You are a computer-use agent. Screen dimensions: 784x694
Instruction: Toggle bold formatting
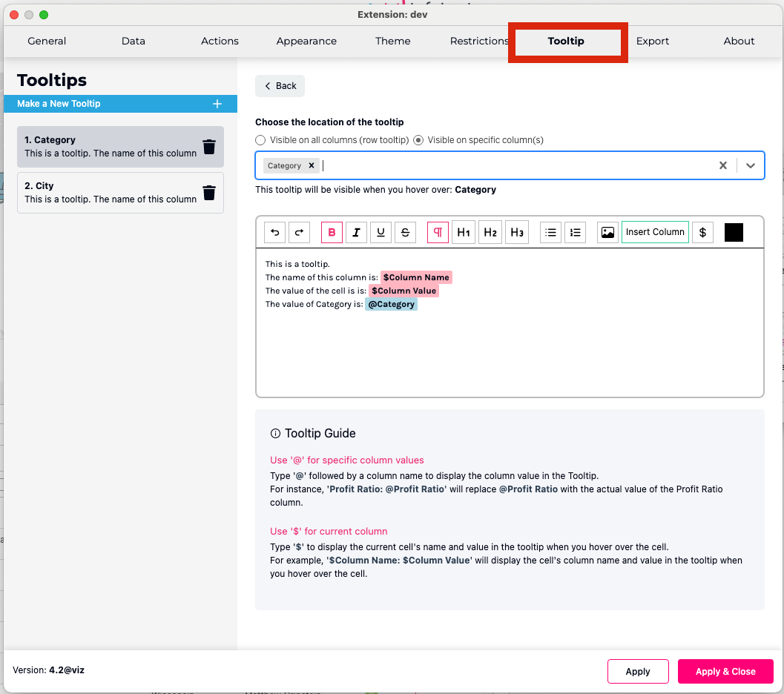(x=332, y=232)
